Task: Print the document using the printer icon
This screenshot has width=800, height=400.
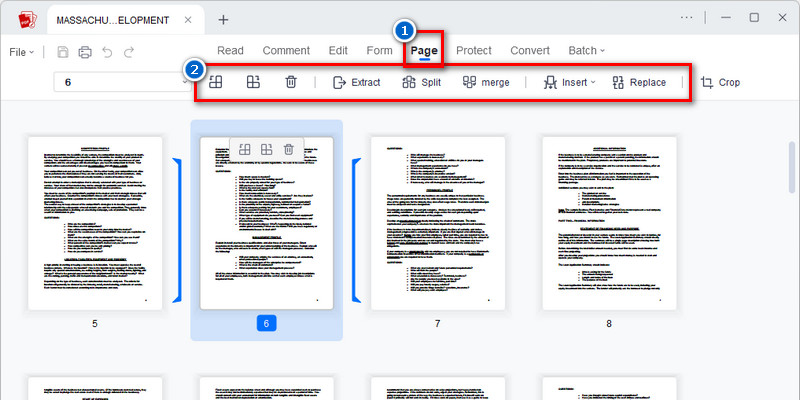Action: coord(85,52)
